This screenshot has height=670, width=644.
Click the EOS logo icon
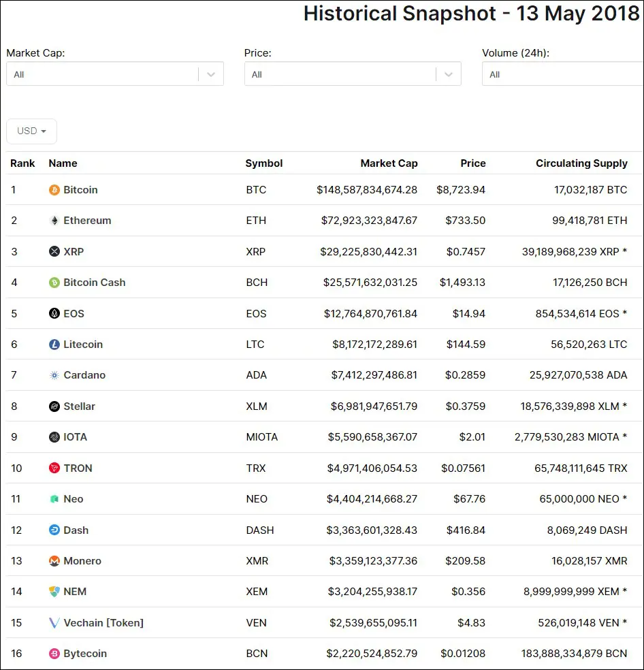click(x=54, y=314)
